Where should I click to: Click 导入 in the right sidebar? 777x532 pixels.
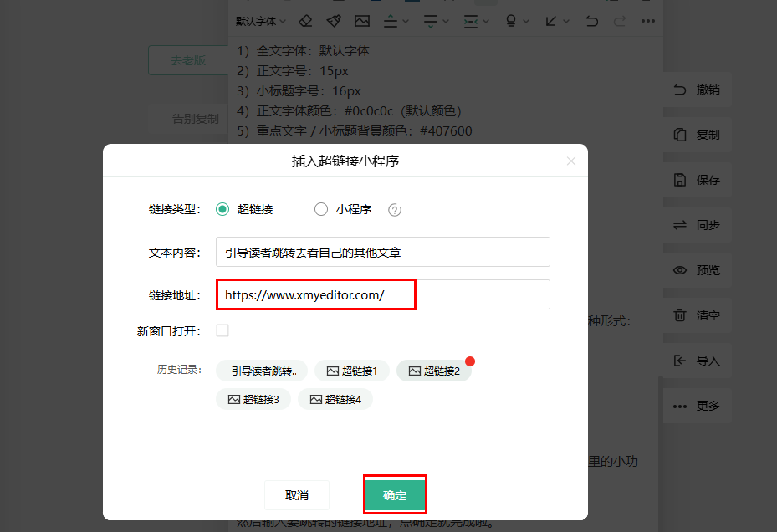pos(698,361)
